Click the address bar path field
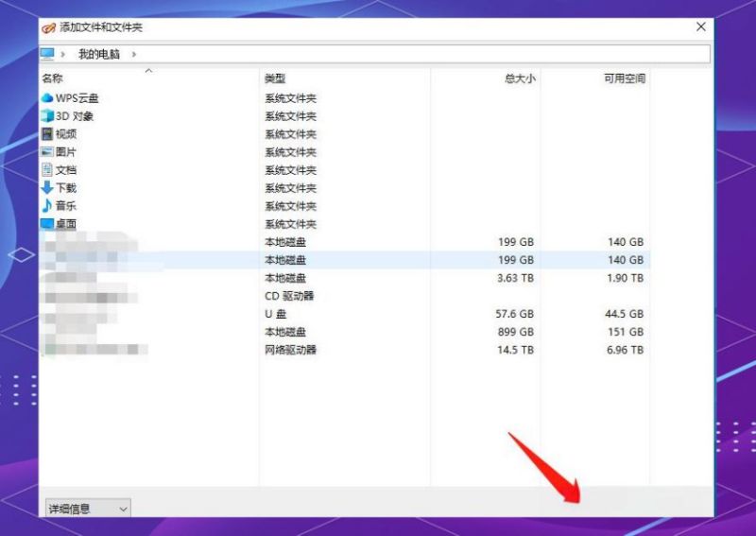The width and height of the screenshot is (756, 536). 374,54
